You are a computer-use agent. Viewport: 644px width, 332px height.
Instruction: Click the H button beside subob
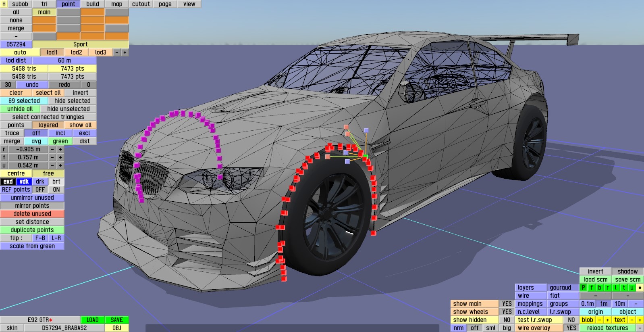[4, 4]
